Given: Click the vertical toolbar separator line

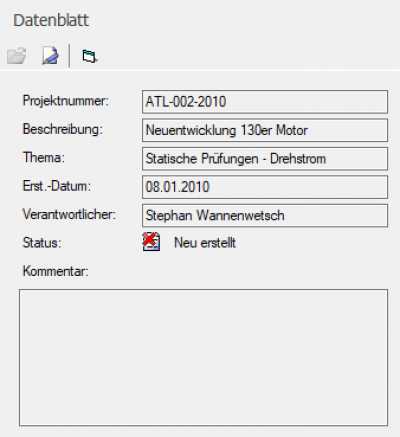Looking at the screenshot, I should [x=69, y=55].
